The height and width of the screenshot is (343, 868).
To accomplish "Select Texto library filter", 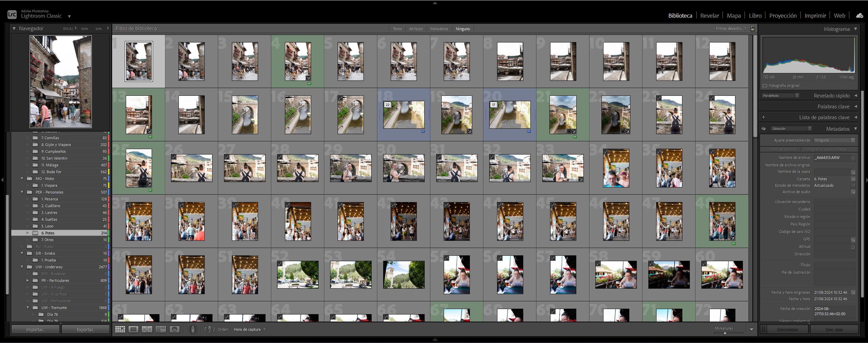I will (397, 29).
